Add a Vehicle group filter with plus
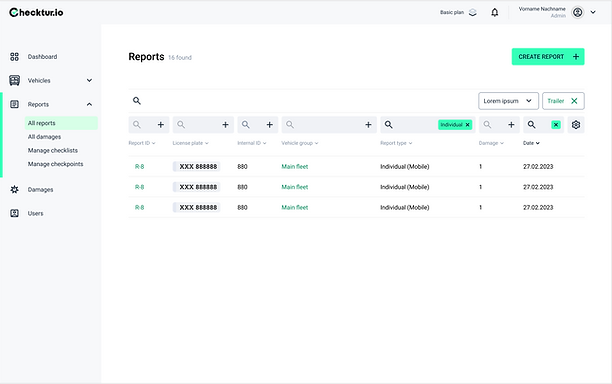The image size is (612, 384). 368,124
